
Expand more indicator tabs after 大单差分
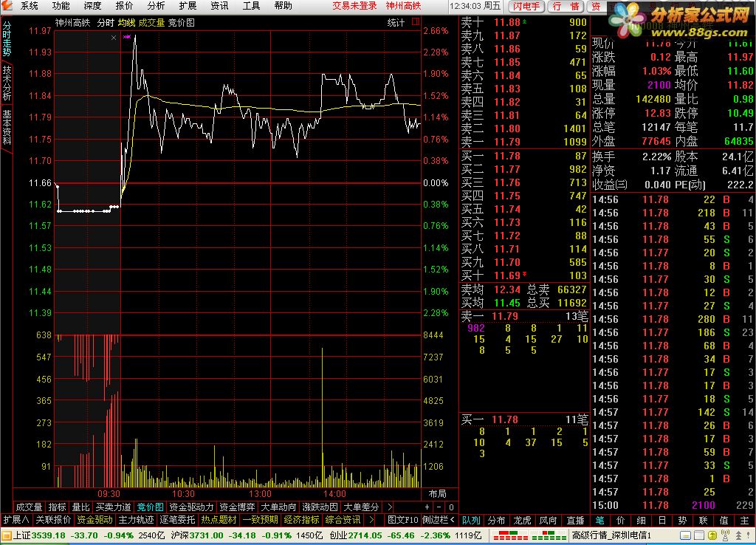[x=390, y=507]
